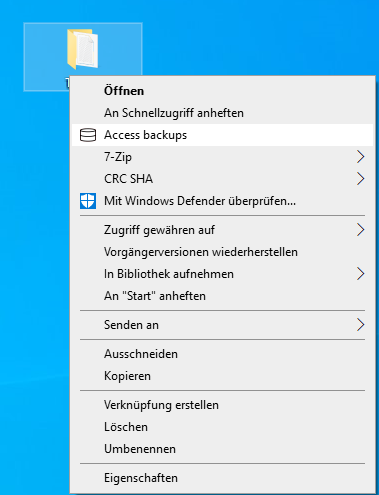Expand the Zugriff gewähren auf arrow
This screenshot has height=495, width=379.
(x=360, y=230)
